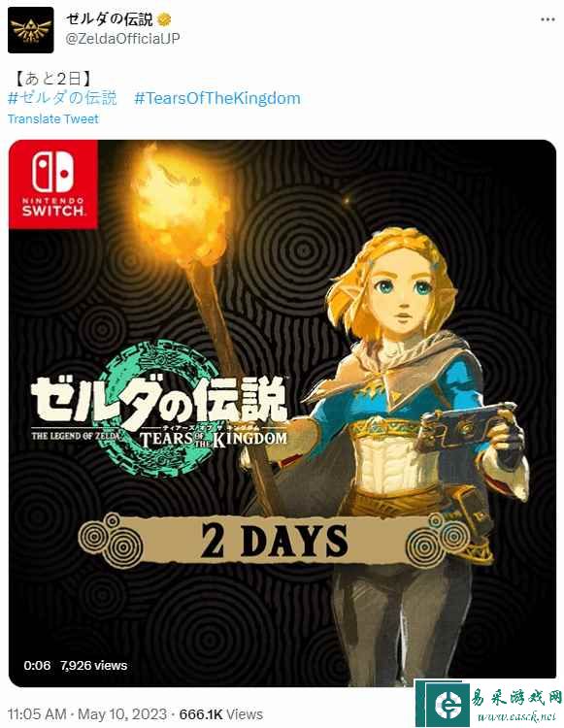Click the gold verified badge icon
The width and height of the screenshot is (564, 728).
[164, 19]
